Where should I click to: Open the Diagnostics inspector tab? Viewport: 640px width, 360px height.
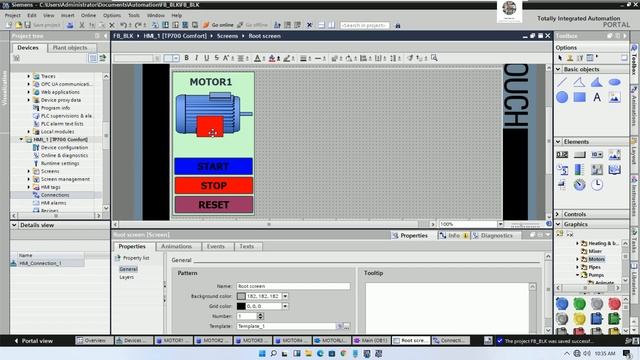(x=496, y=236)
